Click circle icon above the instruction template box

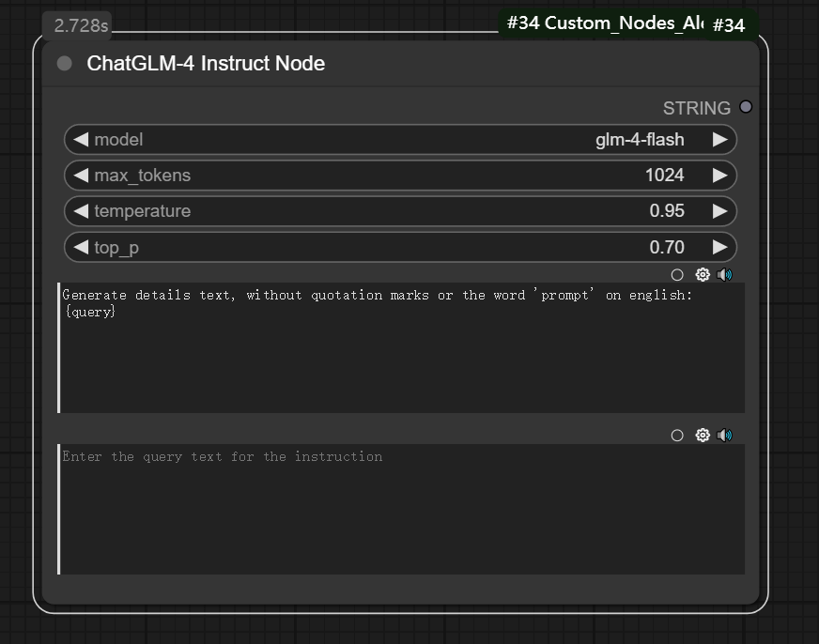pos(677,275)
